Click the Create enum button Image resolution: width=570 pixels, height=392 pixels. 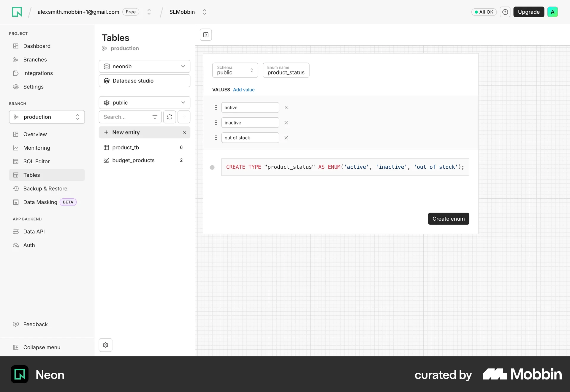(449, 219)
